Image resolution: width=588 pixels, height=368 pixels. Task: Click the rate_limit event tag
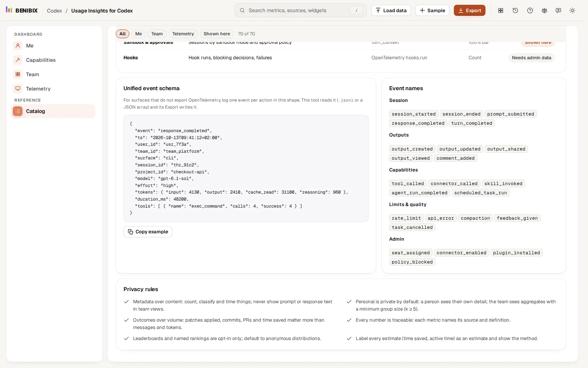coord(406,218)
